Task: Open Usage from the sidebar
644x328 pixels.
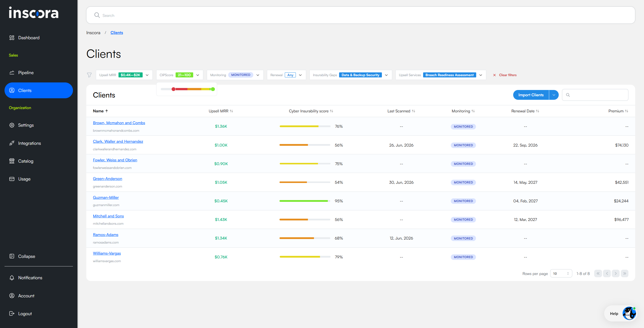Action: click(x=39, y=179)
